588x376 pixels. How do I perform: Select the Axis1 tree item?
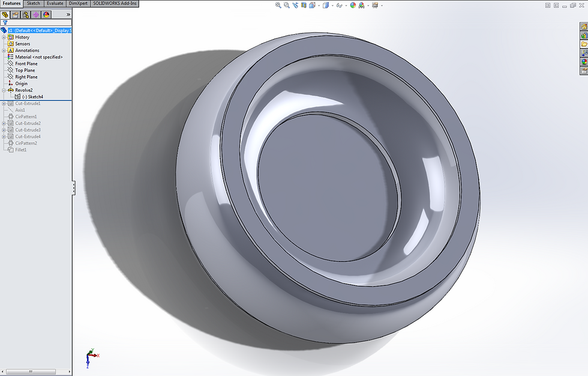(20, 110)
